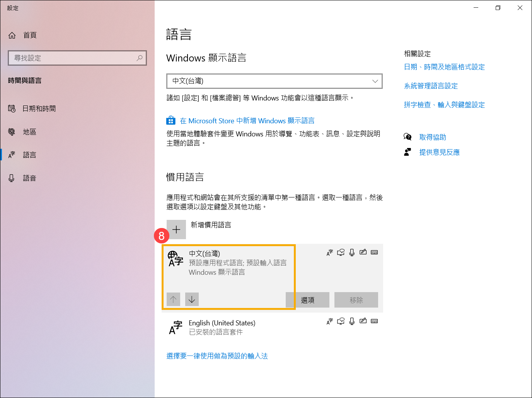Open 拼字檢查、輸入與鍵盤設定 link

[444, 105]
